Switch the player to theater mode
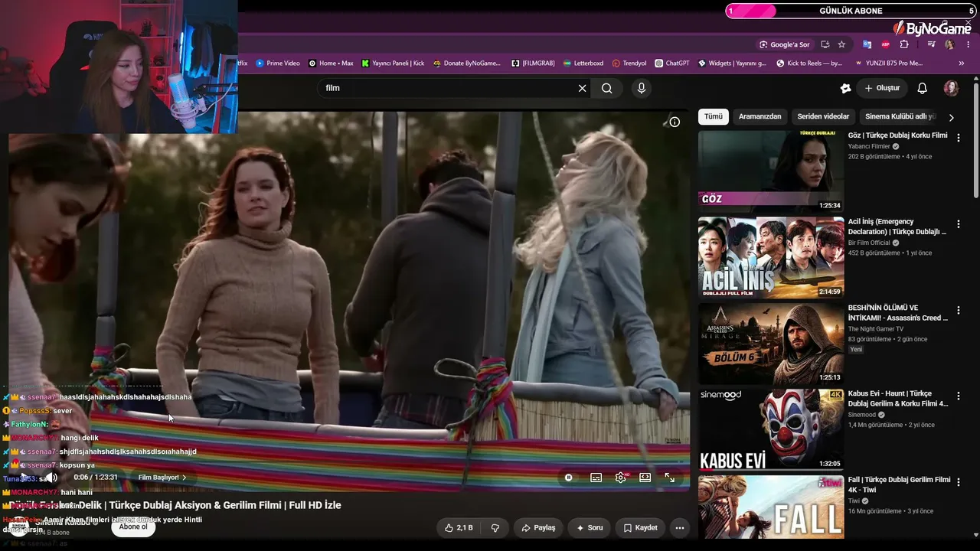This screenshot has width=980, height=551. [645, 478]
